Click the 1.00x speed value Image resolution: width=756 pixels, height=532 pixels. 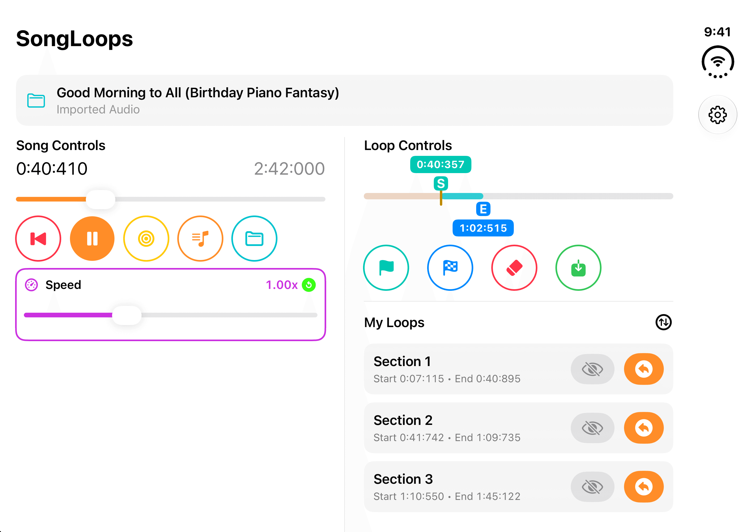click(x=281, y=285)
